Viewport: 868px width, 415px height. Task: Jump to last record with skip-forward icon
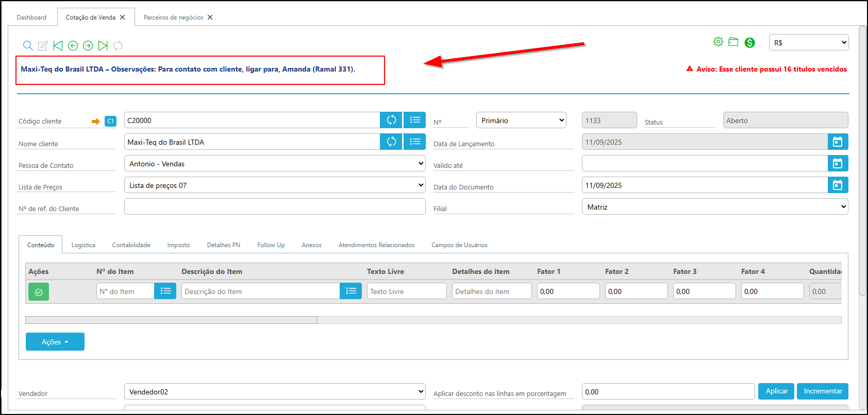click(103, 46)
